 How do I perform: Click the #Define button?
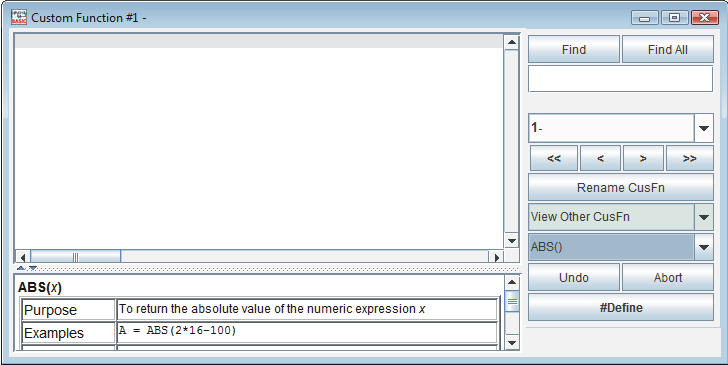(621, 307)
